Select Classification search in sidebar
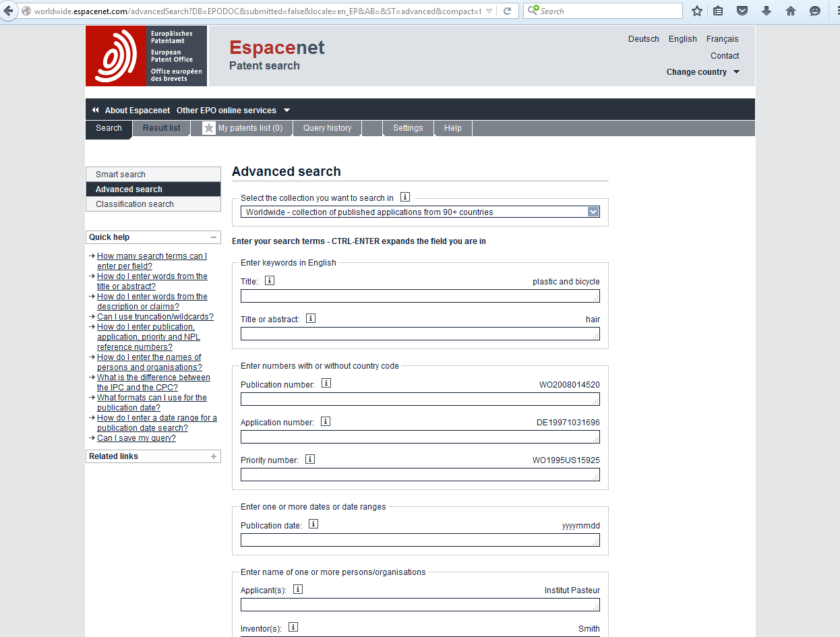Viewport: 840px width, 637px height. pyautogui.click(x=135, y=204)
